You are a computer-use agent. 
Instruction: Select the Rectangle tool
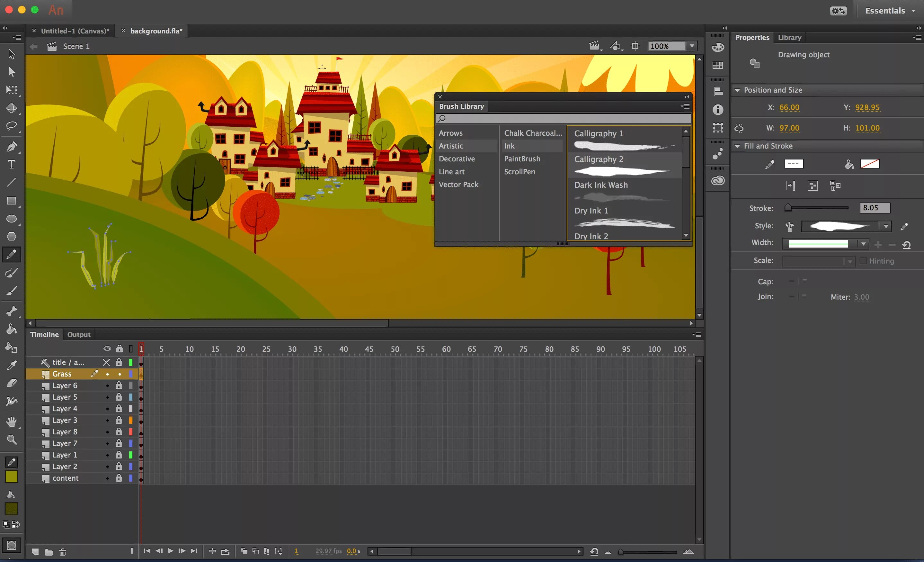11,201
